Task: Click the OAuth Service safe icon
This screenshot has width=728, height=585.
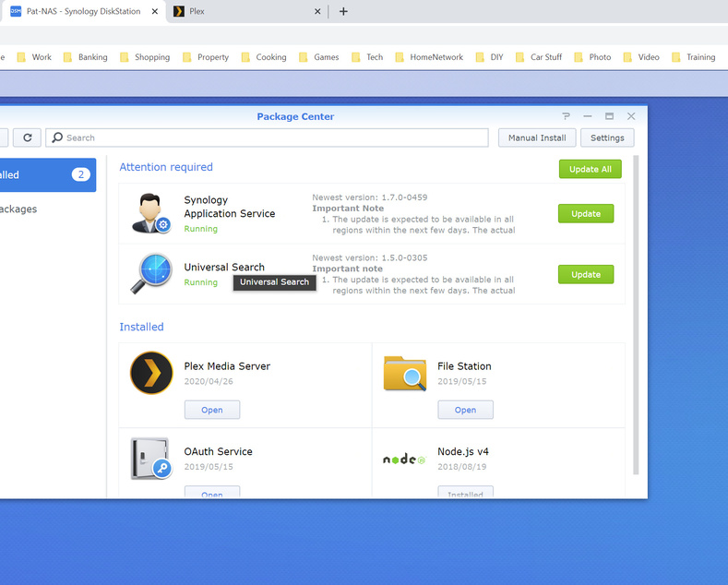Action: click(x=151, y=459)
